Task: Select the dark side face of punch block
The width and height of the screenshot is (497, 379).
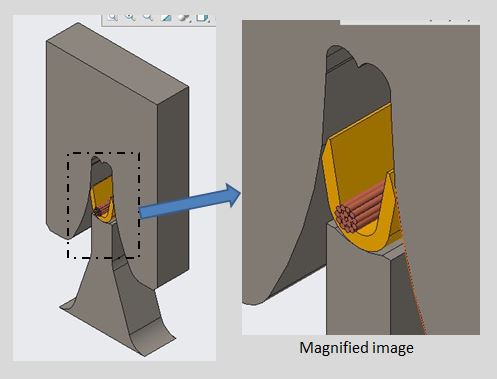Action: pos(173,187)
